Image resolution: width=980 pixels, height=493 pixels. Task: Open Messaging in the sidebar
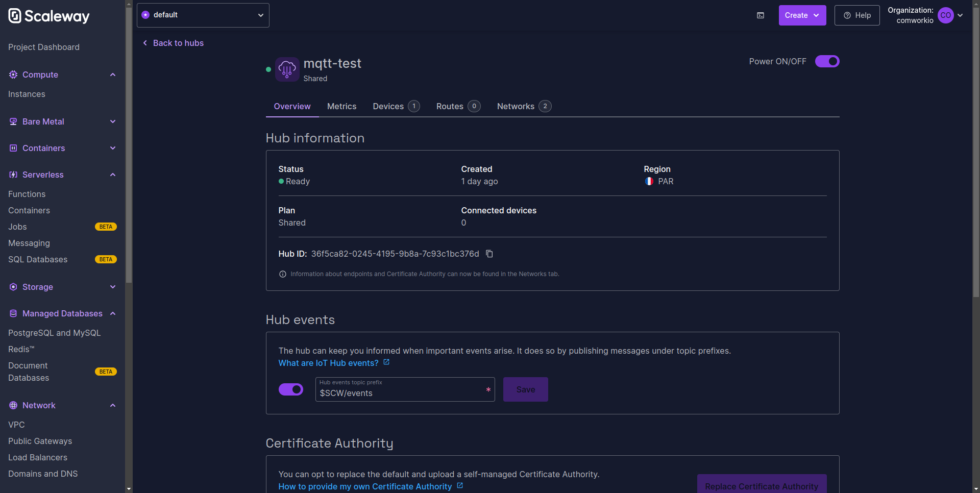pyautogui.click(x=29, y=243)
